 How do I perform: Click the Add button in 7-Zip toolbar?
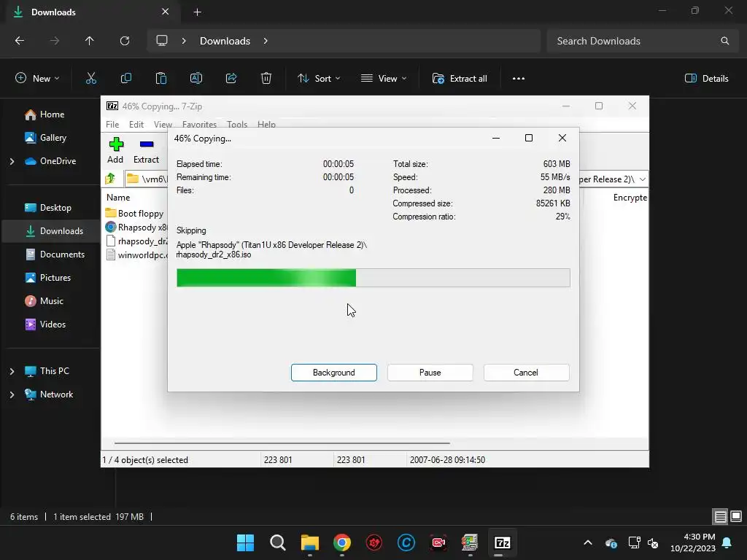pos(116,150)
